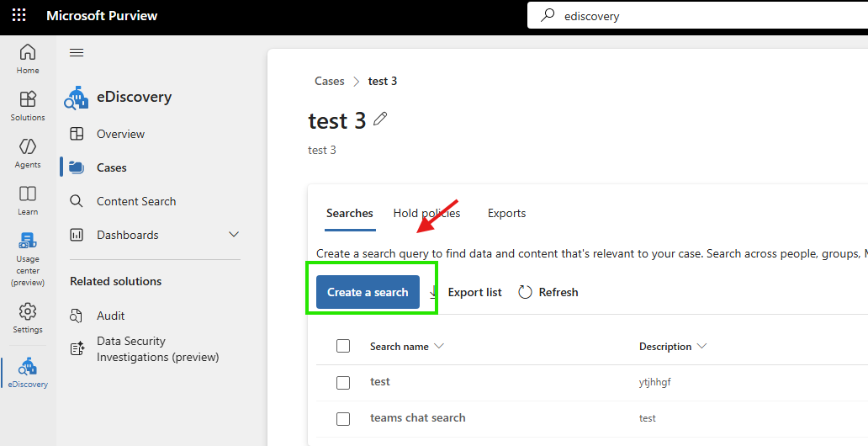This screenshot has height=446, width=868.
Task: Open the Description column sort dropdown
Action: pyautogui.click(x=702, y=346)
